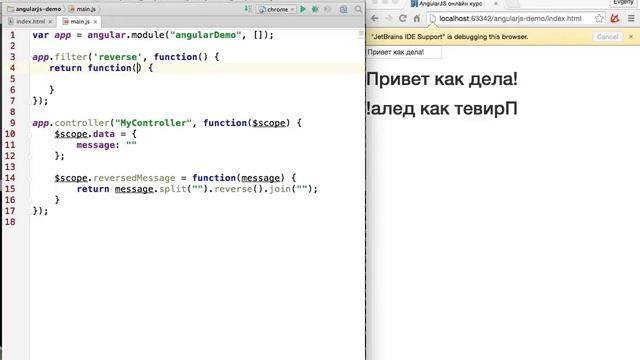The width and height of the screenshot is (640, 360).
Task: Click join on line 15
Action: point(280,189)
